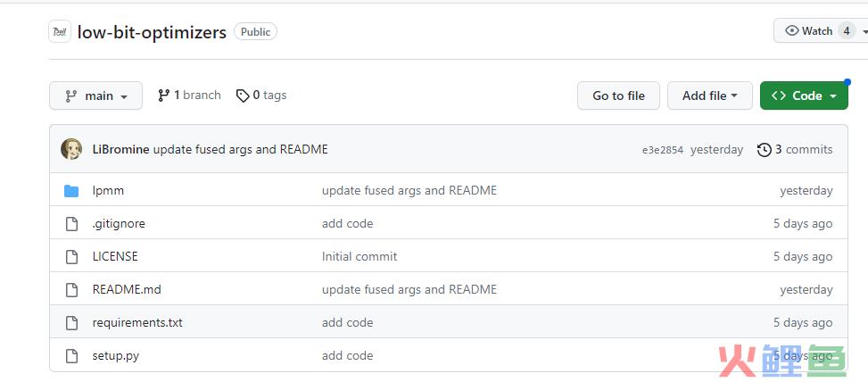Viewport: 868px width, 382px height.
Task: Click the repository owner avatar icon
Action: (60, 32)
